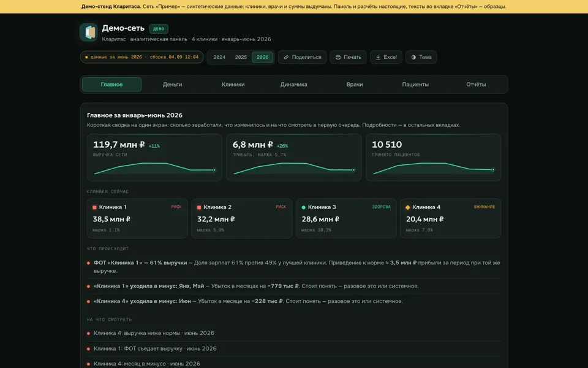Open the Отчёты tab
588x368 pixels.
coord(476,85)
